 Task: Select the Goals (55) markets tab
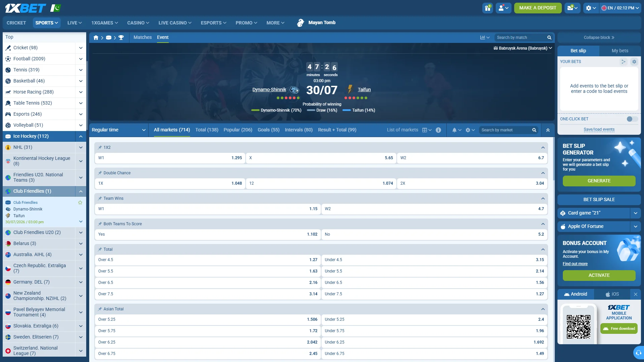click(x=268, y=130)
